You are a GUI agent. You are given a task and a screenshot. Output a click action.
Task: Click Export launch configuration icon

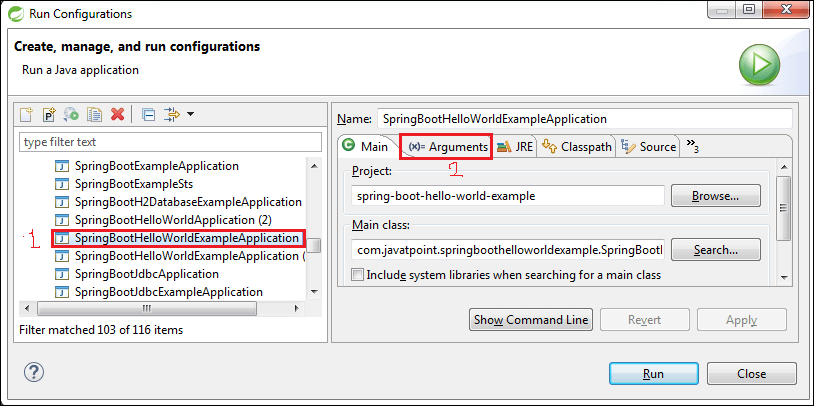tap(72, 115)
